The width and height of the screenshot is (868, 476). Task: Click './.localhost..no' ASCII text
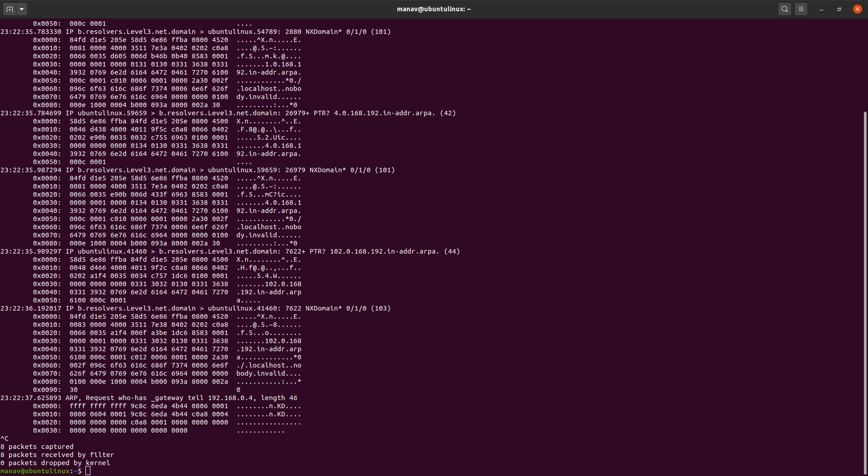[x=269, y=365]
